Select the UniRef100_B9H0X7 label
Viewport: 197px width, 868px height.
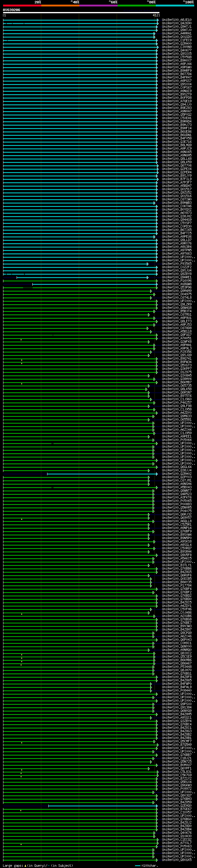point(177,60)
